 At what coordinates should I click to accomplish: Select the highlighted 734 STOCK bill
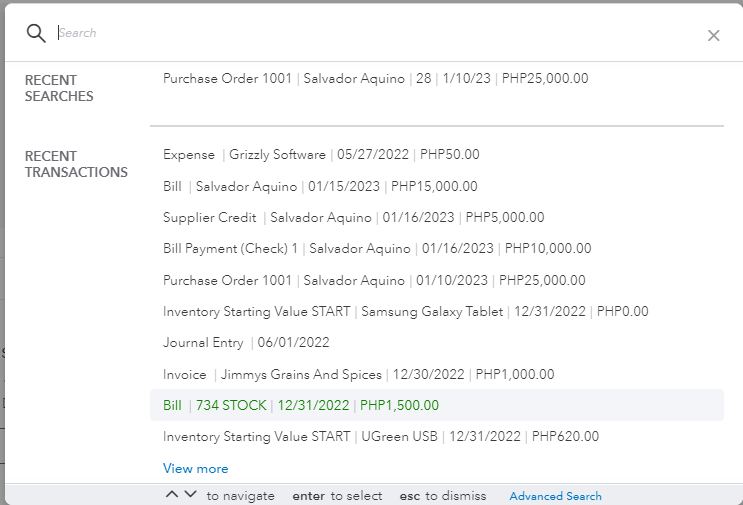[301, 405]
